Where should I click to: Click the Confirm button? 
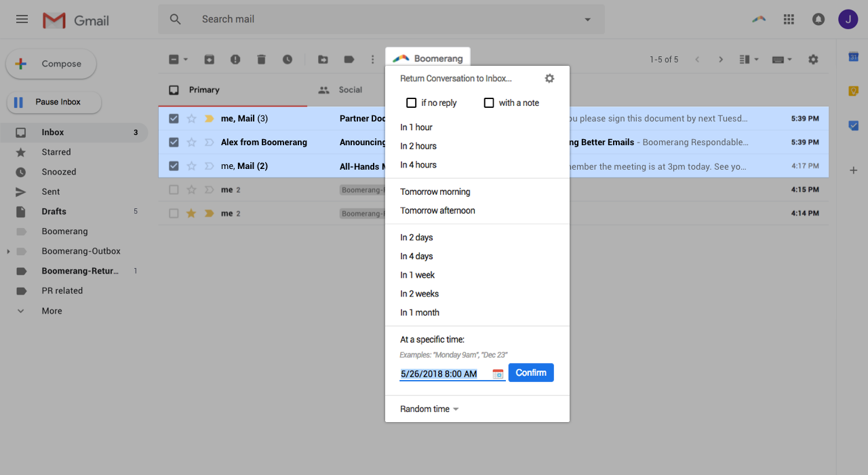pyautogui.click(x=531, y=372)
